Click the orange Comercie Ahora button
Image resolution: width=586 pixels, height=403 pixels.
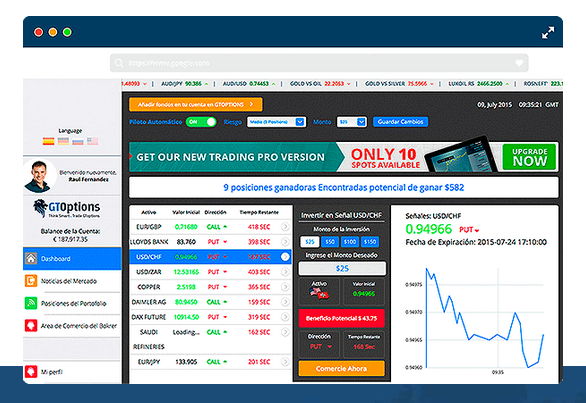pos(342,369)
